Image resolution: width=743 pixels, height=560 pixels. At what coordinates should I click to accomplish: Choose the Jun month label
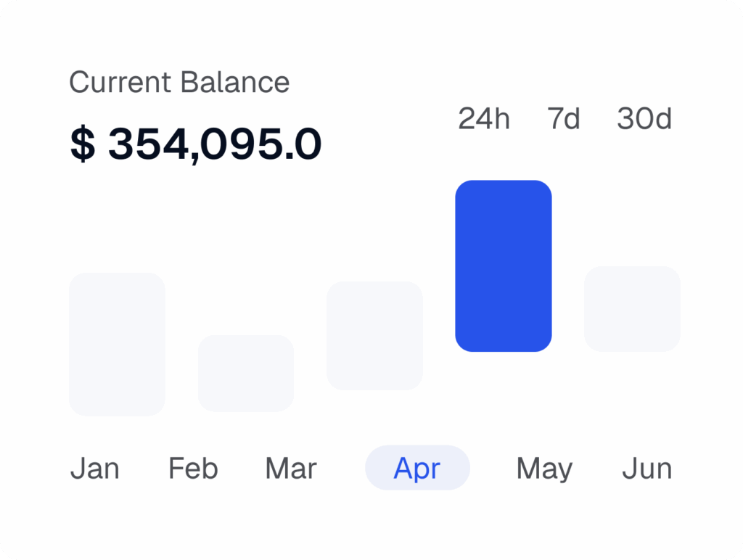(646, 469)
